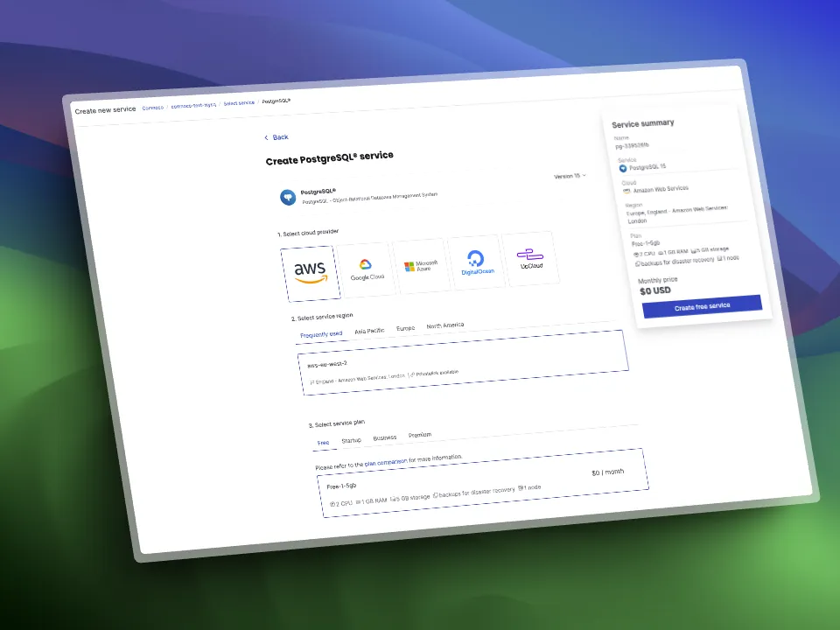Image resolution: width=840 pixels, height=630 pixels.
Task: Open the Premium plan tab
Action: coord(420,435)
